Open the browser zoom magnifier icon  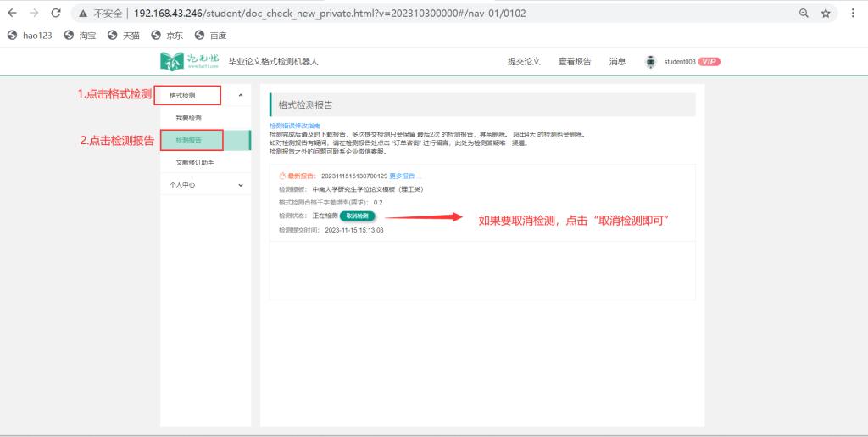tap(804, 14)
